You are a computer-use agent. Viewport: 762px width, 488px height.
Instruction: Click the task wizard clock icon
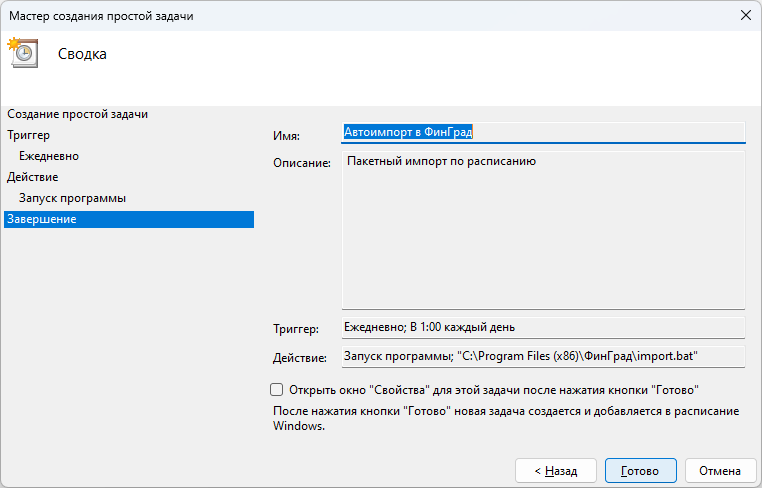click(22, 53)
